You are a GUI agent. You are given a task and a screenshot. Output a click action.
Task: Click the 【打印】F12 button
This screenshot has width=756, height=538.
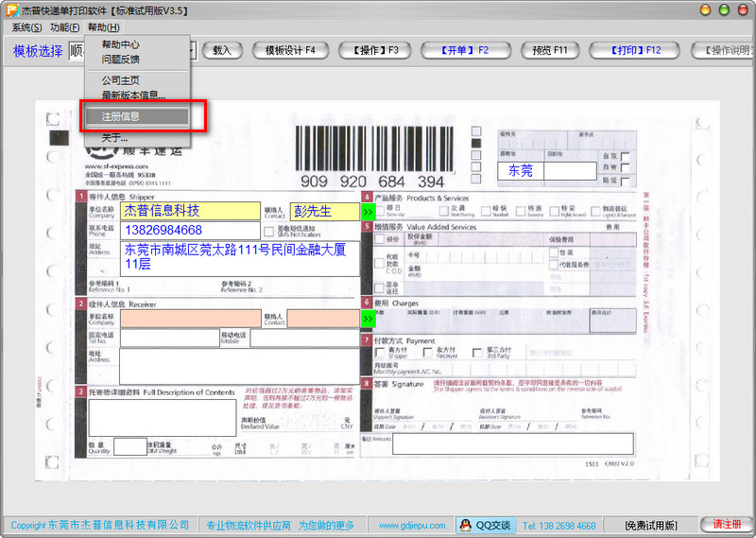[634, 50]
